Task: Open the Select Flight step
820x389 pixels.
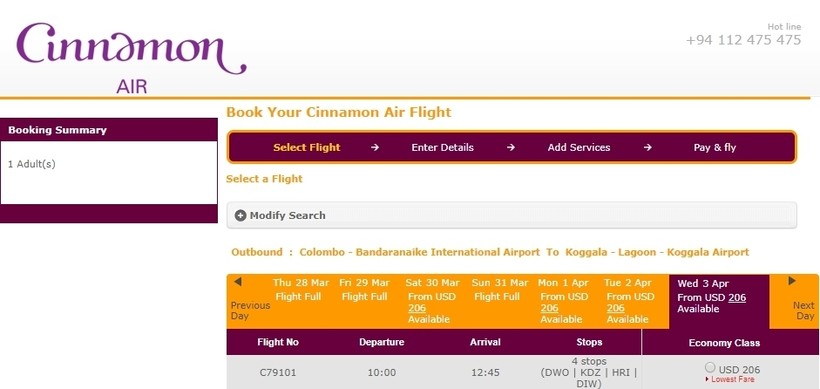Action: pos(306,147)
